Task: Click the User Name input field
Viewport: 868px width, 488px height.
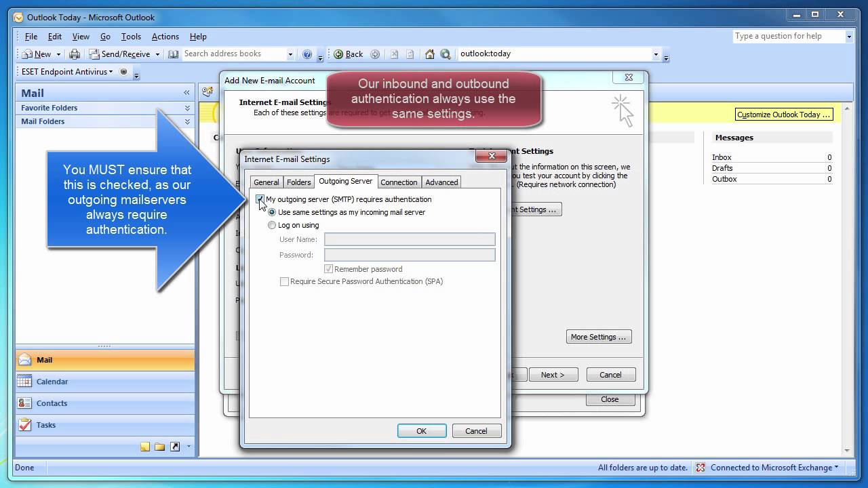Action: click(x=410, y=239)
